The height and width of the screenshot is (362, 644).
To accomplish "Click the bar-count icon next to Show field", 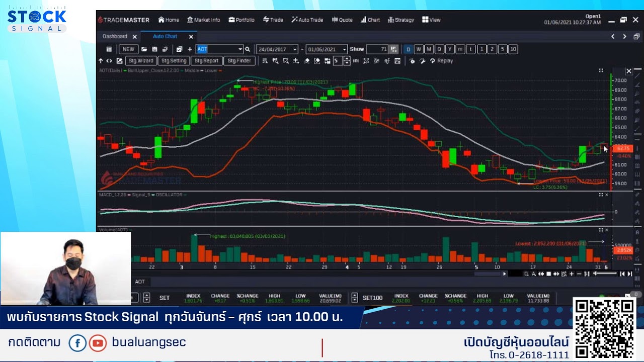I will [x=394, y=49].
